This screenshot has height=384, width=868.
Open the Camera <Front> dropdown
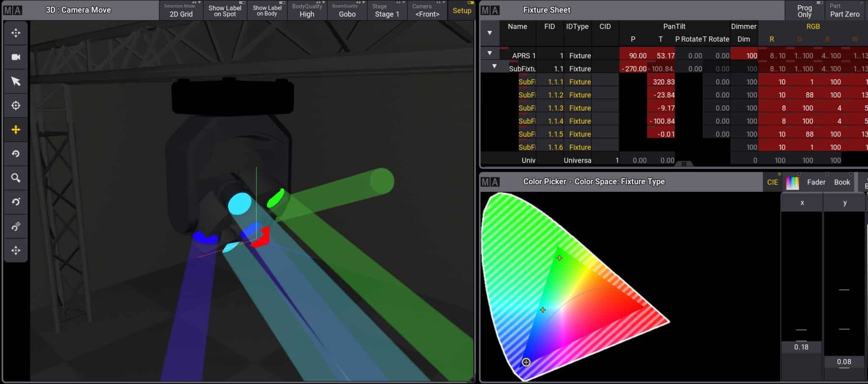tap(427, 11)
